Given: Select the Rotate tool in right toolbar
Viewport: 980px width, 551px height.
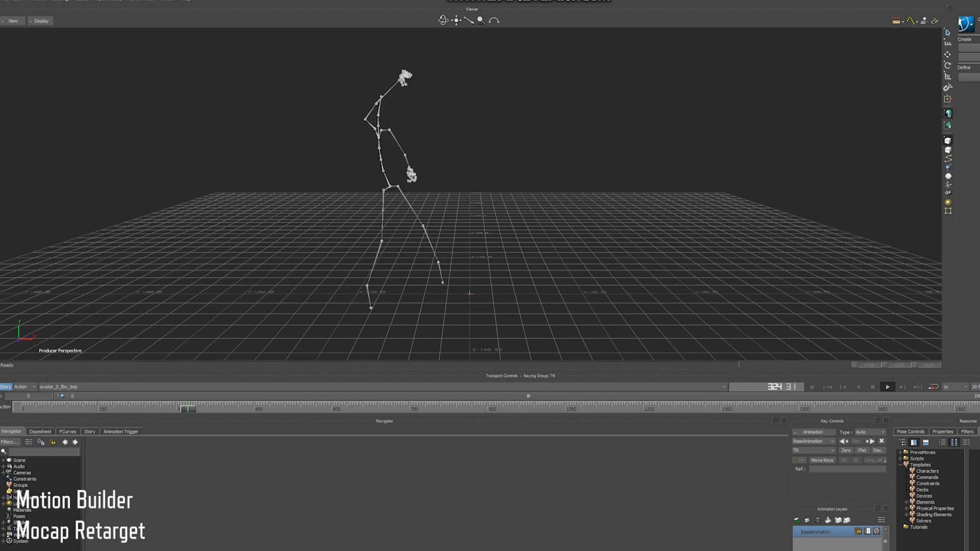Looking at the screenshot, I should click(948, 65).
